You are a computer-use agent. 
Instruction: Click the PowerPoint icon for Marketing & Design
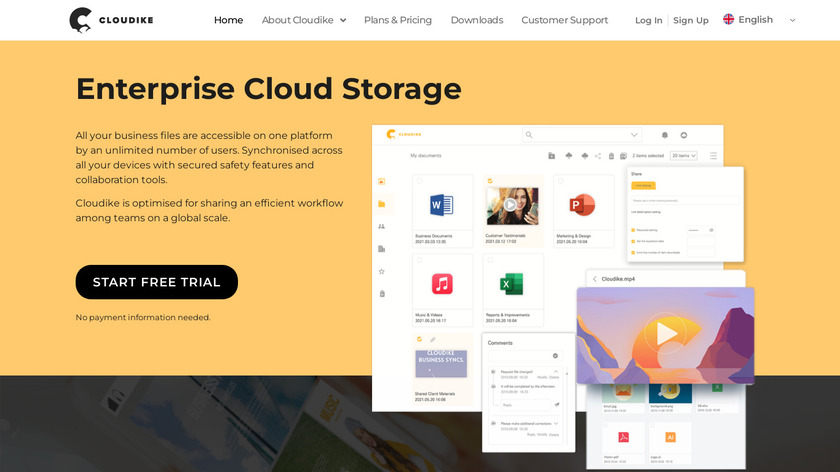582,205
